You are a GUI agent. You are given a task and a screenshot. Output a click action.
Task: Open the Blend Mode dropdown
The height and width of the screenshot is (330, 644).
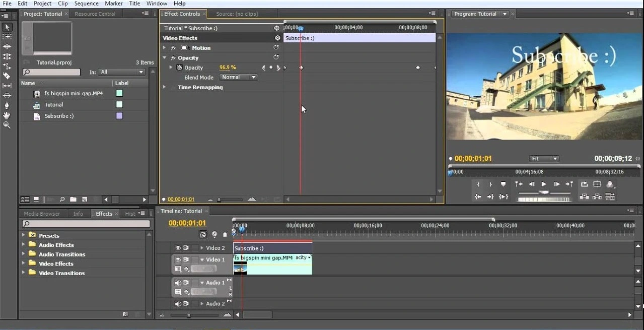(x=239, y=77)
